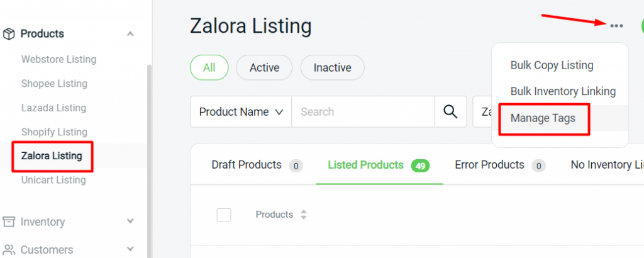The width and height of the screenshot is (644, 258).
Task: Expand the Customers sidebar section
Action: (131, 249)
